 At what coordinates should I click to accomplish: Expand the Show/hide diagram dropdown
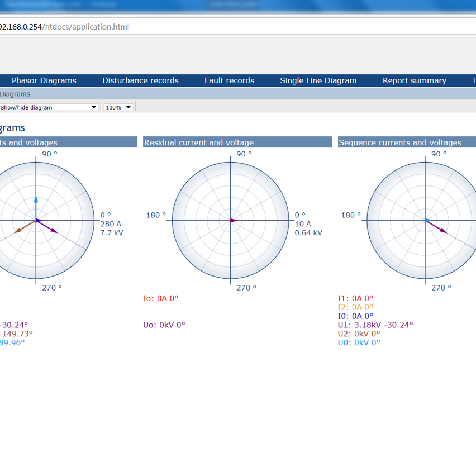pos(49,107)
